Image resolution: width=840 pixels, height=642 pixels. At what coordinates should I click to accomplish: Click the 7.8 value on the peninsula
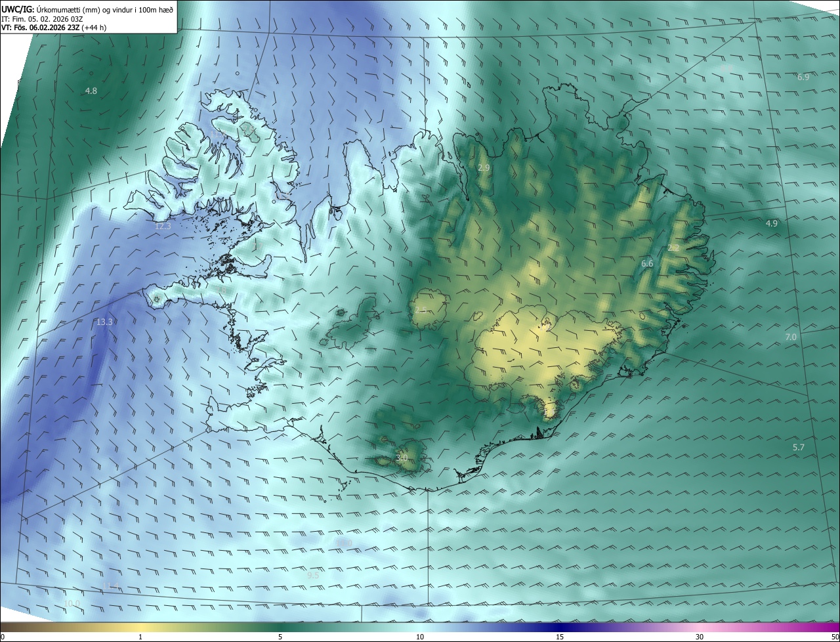tap(222, 289)
